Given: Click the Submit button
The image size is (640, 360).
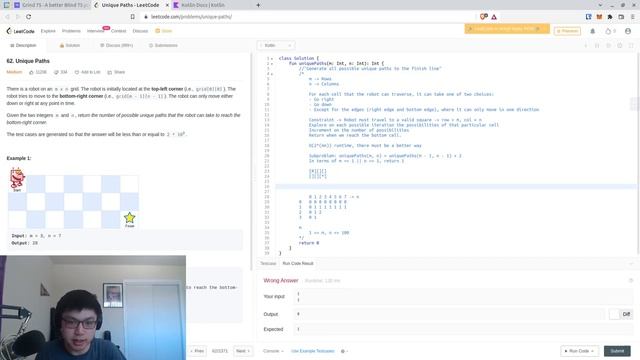Looking at the screenshot, I should pyautogui.click(x=617, y=351).
